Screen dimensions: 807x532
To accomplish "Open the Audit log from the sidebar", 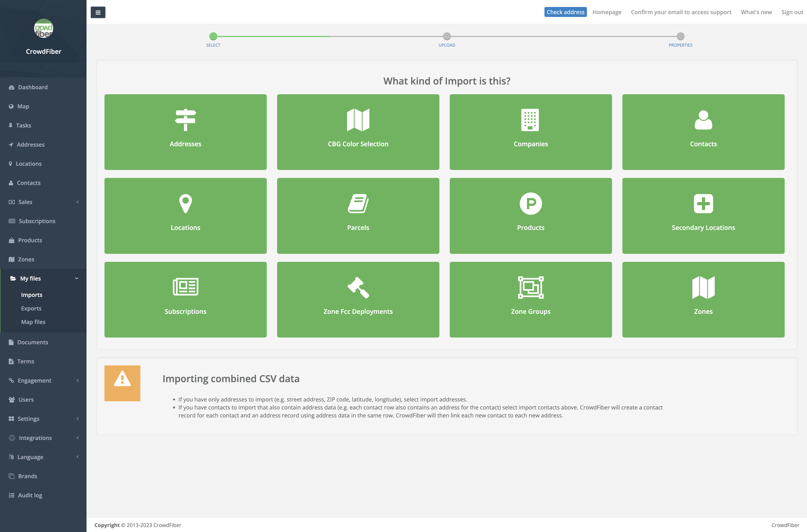I will pyautogui.click(x=30, y=495).
